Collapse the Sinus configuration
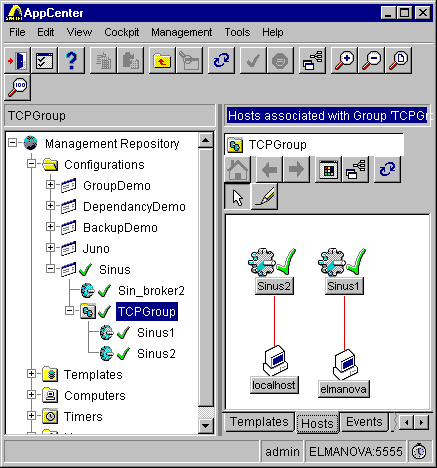This screenshot has width=437, height=468. coord(50,268)
